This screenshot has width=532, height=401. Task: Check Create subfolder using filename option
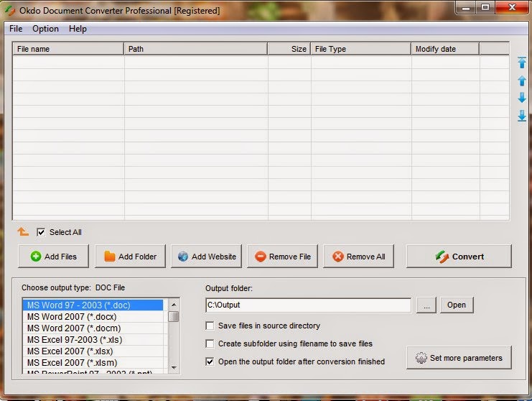pyautogui.click(x=210, y=344)
